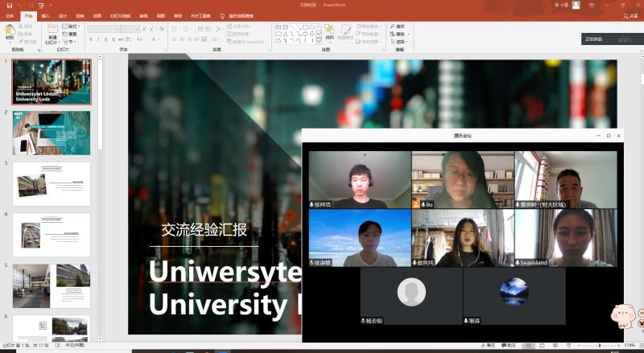
Task: Click the search lightbulb icon in ribbon
Action: coord(222,15)
